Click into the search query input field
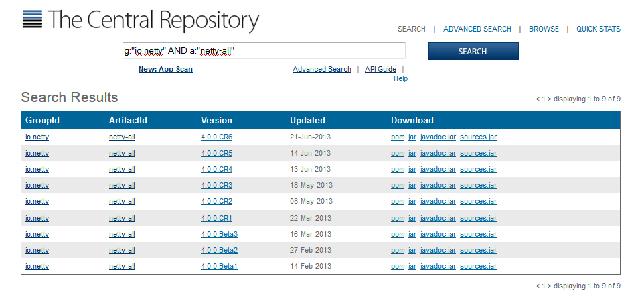 (x=263, y=51)
